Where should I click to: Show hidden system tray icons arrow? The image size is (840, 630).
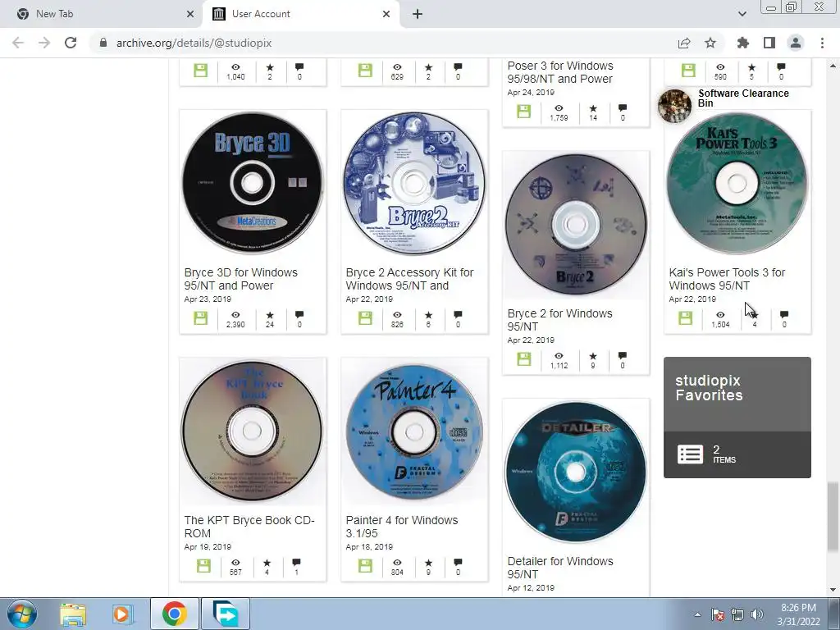697,614
